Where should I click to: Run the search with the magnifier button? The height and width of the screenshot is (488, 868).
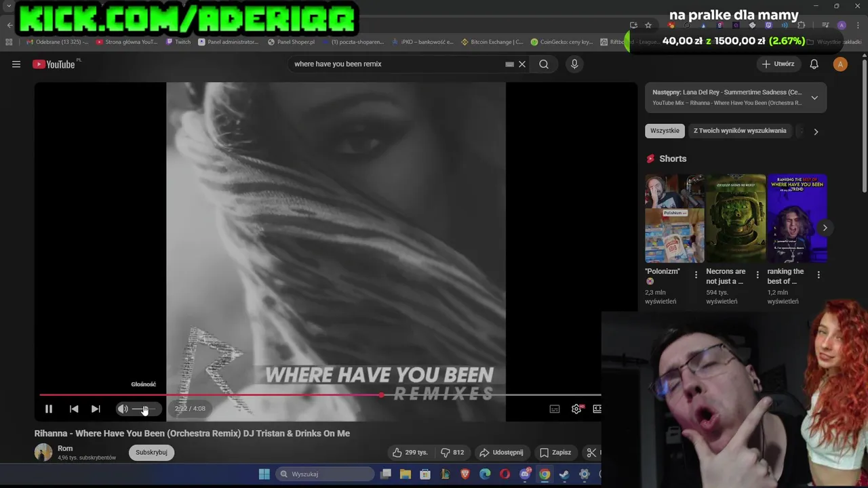click(x=544, y=64)
